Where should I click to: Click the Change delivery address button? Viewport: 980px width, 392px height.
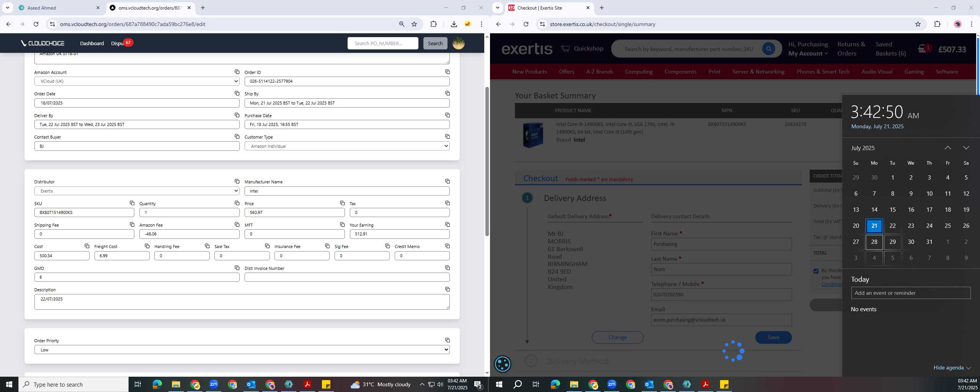(x=617, y=337)
